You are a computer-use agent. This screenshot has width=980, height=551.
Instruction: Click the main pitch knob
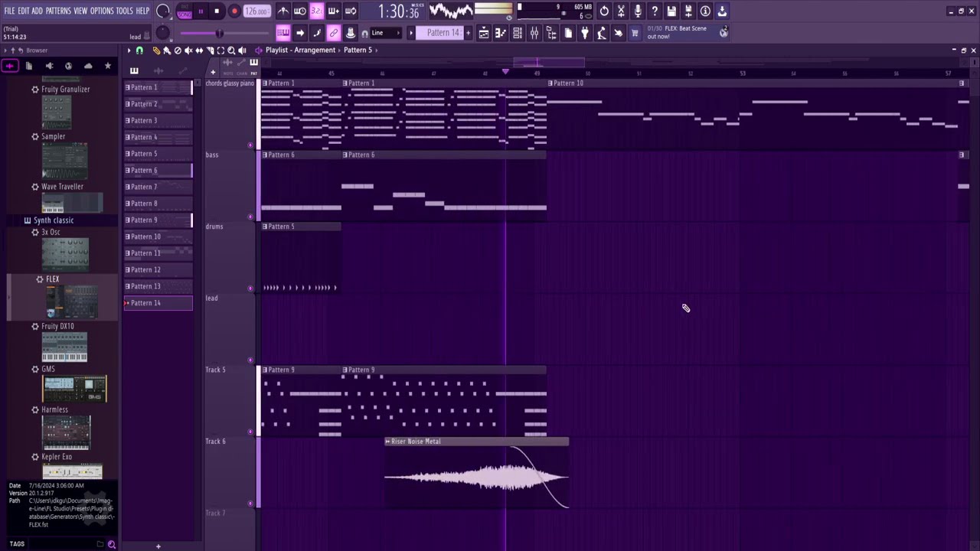pyautogui.click(x=162, y=33)
